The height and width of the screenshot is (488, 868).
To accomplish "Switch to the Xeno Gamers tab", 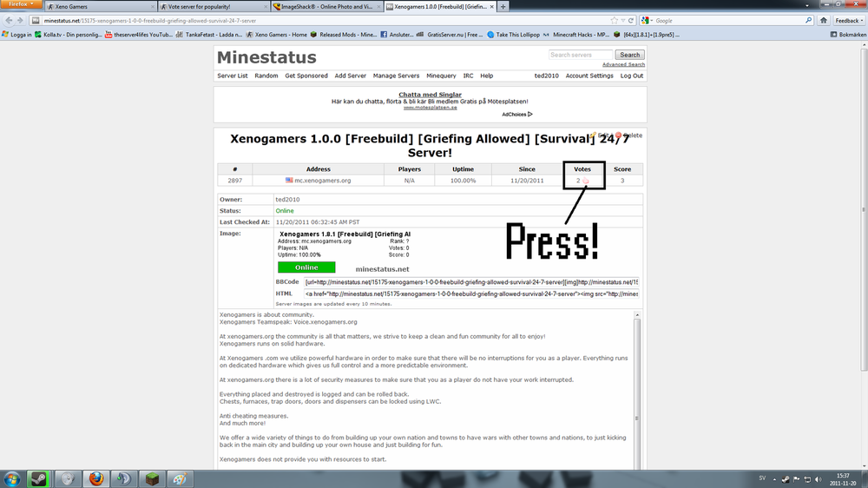I will click(x=100, y=7).
